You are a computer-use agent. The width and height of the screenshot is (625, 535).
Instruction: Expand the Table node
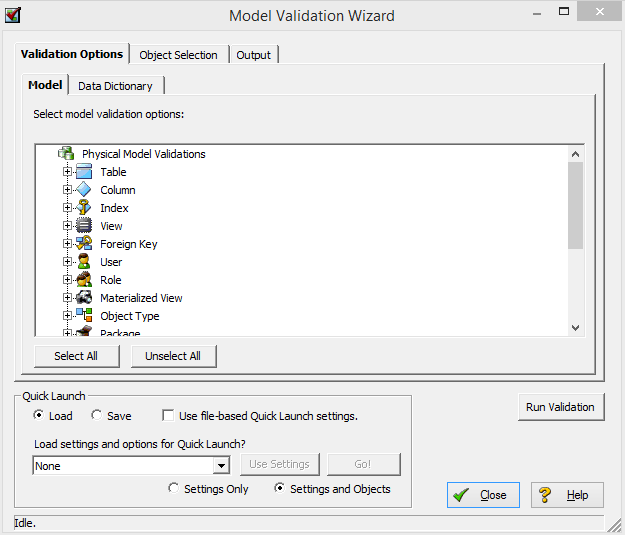pyautogui.click(x=67, y=172)
